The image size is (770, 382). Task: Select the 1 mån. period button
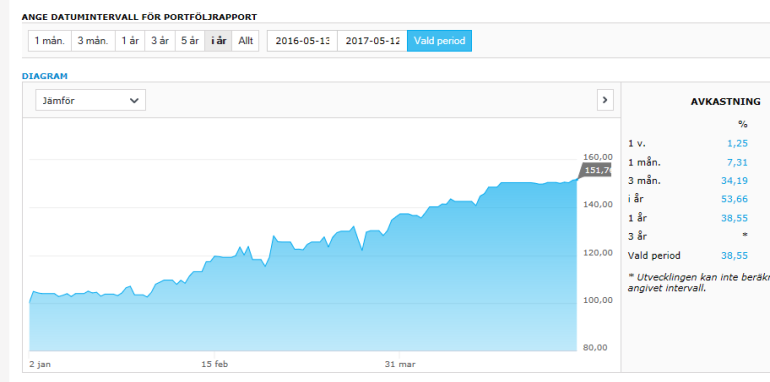pyautogui.click(x=50, y=41)
